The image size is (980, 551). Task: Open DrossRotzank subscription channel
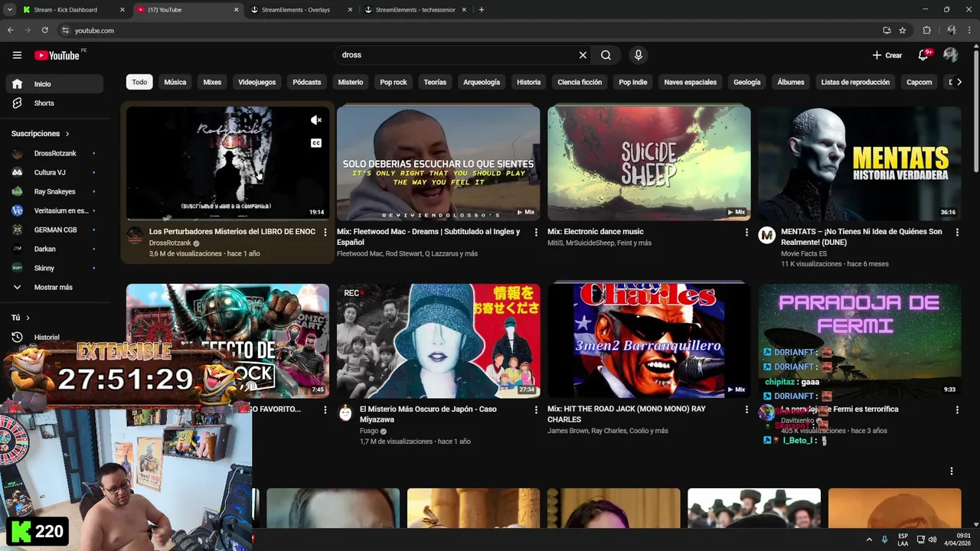coord(54,153)
